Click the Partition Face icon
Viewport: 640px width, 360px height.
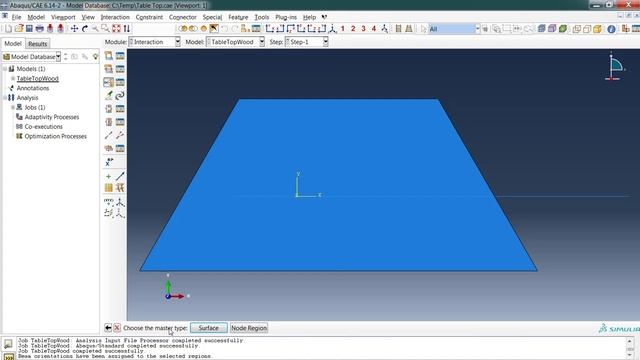pos(109,188)
